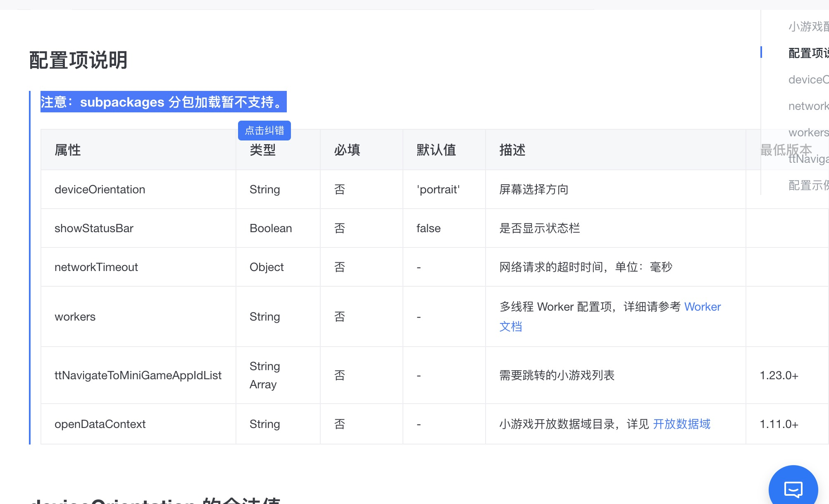The width and height of the screenshot is (829, 504).
Task: Jump to 配置项说明 in sidebar outline
Action: pos(808,53)
